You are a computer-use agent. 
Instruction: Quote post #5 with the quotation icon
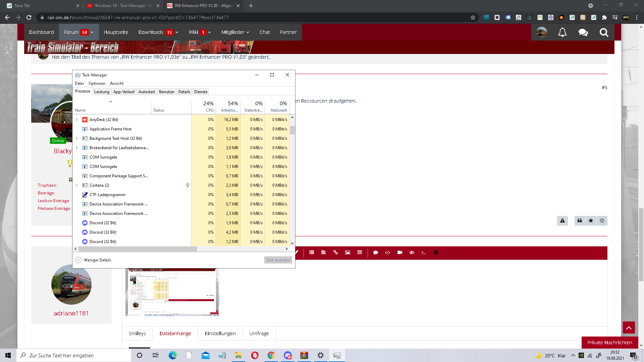coord(580,221)
